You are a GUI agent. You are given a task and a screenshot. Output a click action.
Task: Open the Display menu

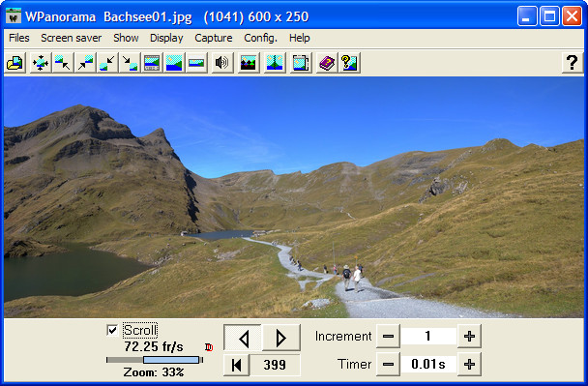(166, 38)
